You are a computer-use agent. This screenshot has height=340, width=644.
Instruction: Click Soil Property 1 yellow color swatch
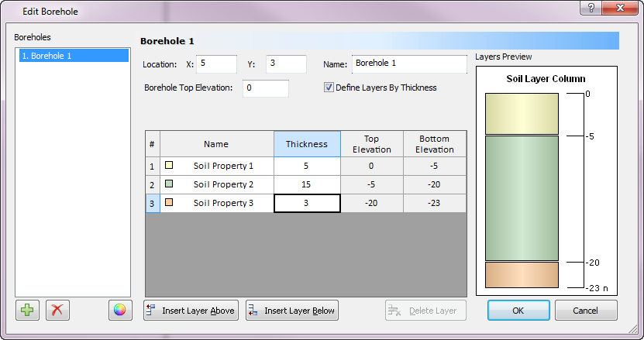pyautogui.click(x=169, y=165)
